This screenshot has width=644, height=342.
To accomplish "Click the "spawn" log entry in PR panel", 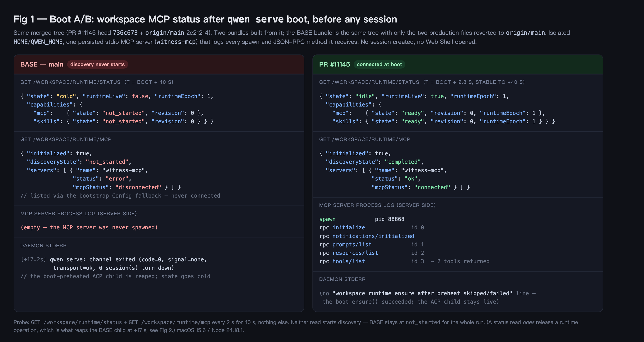I will tap(327, 219).
